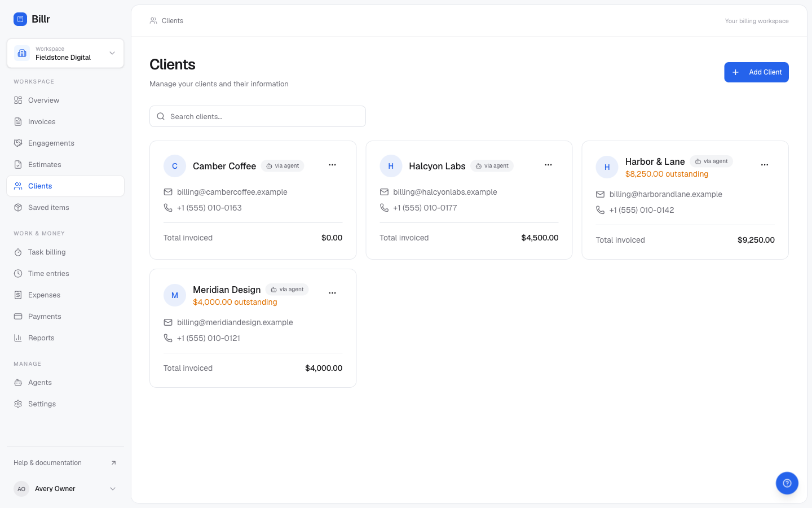This screenshot has height=508, width=812.
Task: Click the Fieldstone Digital workspace building icon
Action: coord(22,53)
